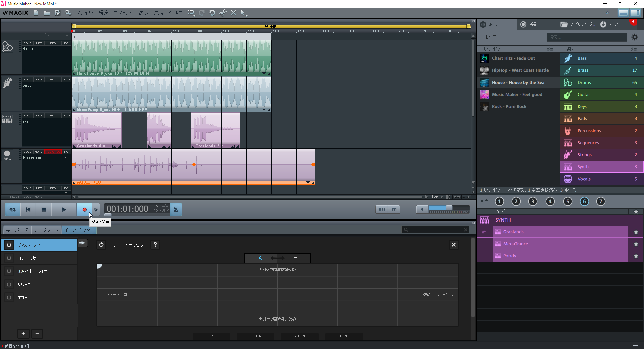The height and width of the screenshot is (349, 644).
Task: Click the Recordings track REC icon
Action: [7, 155]
